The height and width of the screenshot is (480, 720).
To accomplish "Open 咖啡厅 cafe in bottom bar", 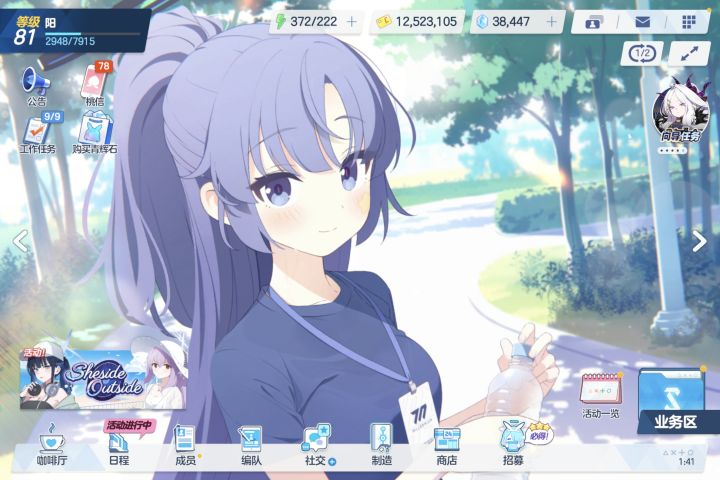I will [51, 447].
